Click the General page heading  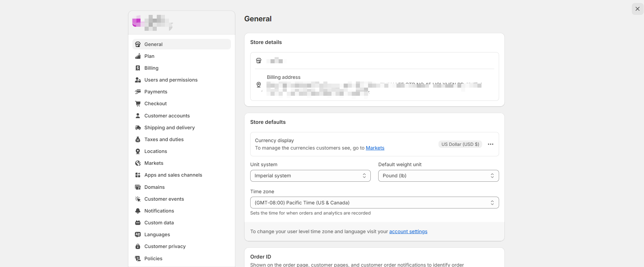258,19
